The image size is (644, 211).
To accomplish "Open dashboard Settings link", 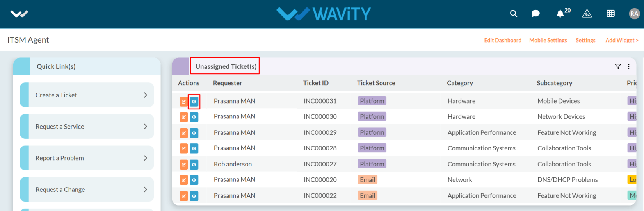I will [585, 40].
